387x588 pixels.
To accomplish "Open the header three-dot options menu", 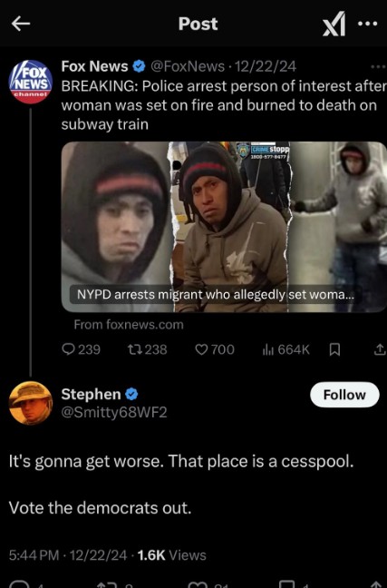I will [x=367, y=24].
